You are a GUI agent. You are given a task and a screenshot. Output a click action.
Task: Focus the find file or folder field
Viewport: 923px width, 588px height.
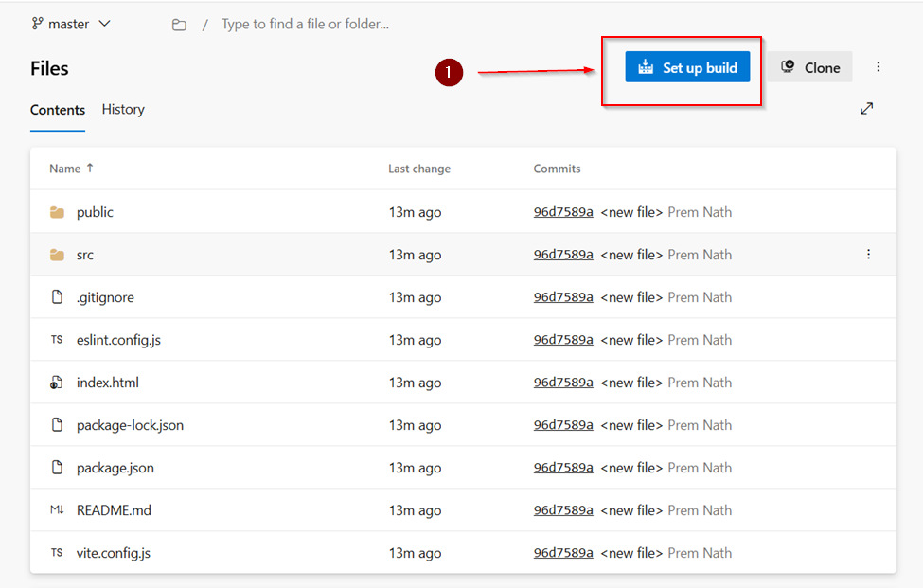coord(305,24)
